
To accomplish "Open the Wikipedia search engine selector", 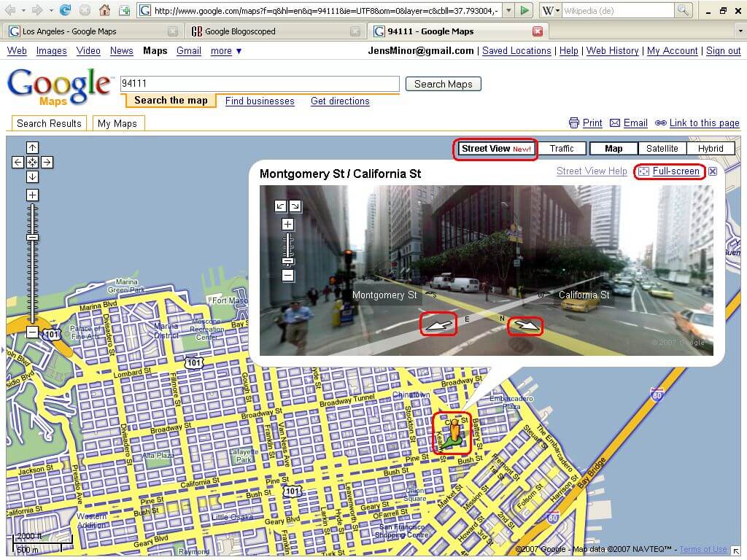I will pyautogui.click(x=551, y=10).
